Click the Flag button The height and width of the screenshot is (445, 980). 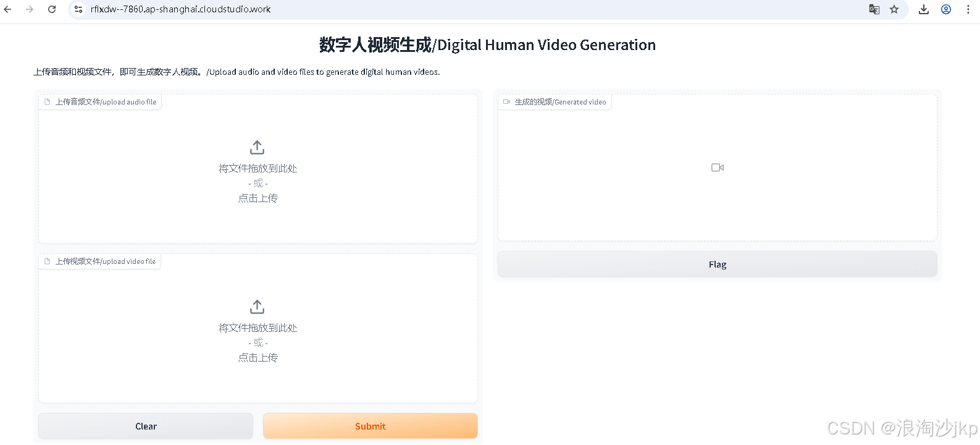tap(718, 264)
